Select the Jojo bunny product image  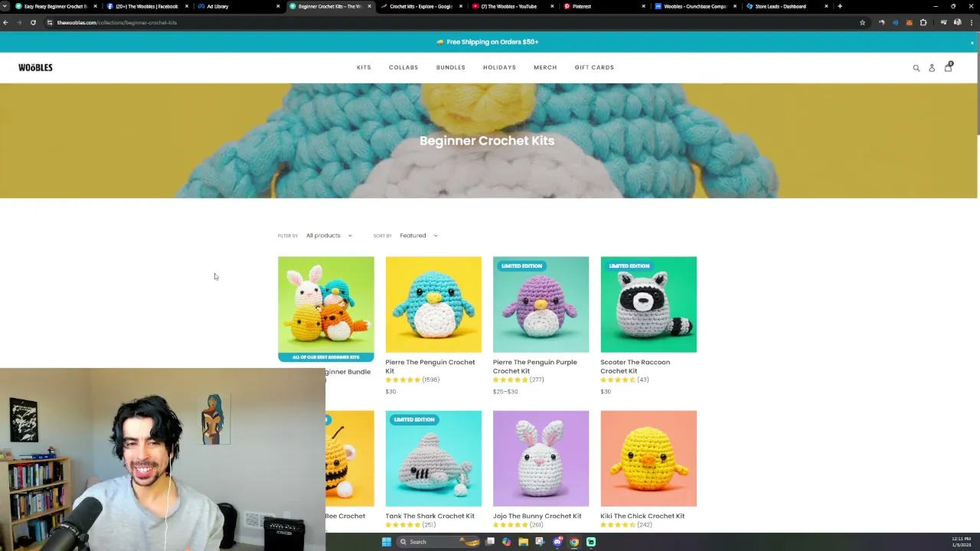(541, 458)
